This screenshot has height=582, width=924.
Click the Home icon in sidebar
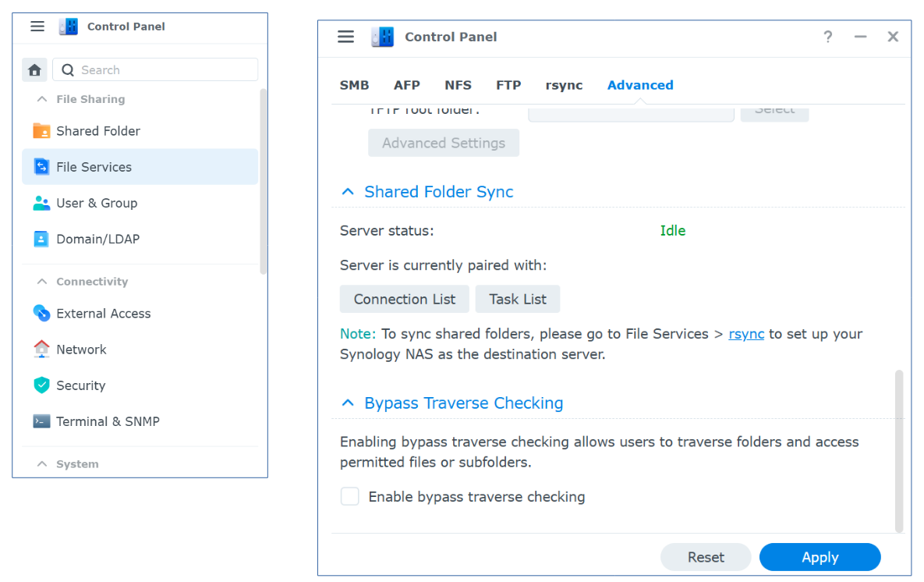click(x=34, y=70)
